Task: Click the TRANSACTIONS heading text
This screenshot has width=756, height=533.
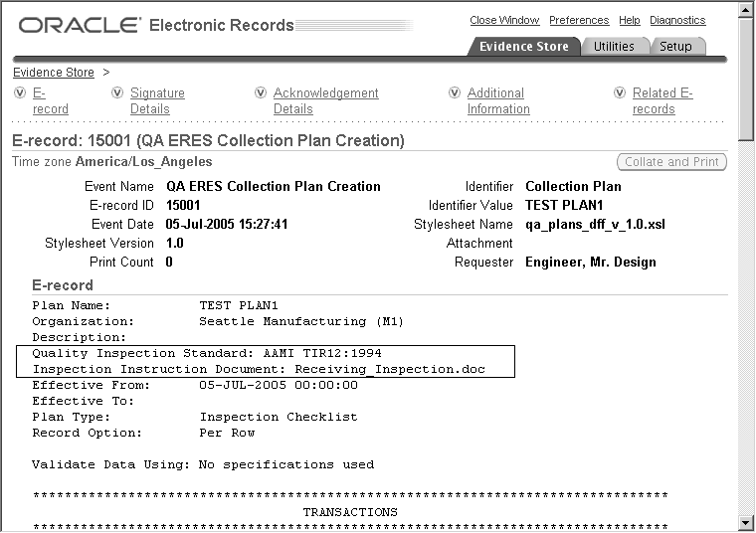Action: 350,512
